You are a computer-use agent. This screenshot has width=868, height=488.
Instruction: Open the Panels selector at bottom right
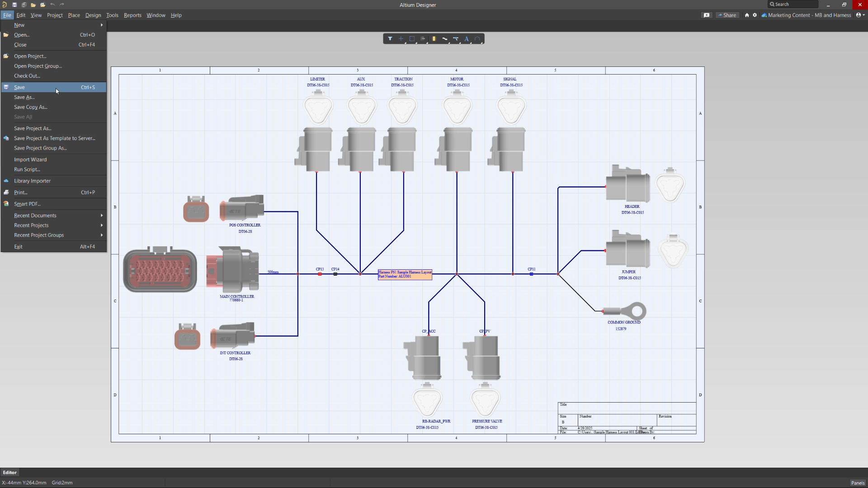[857, 483]
